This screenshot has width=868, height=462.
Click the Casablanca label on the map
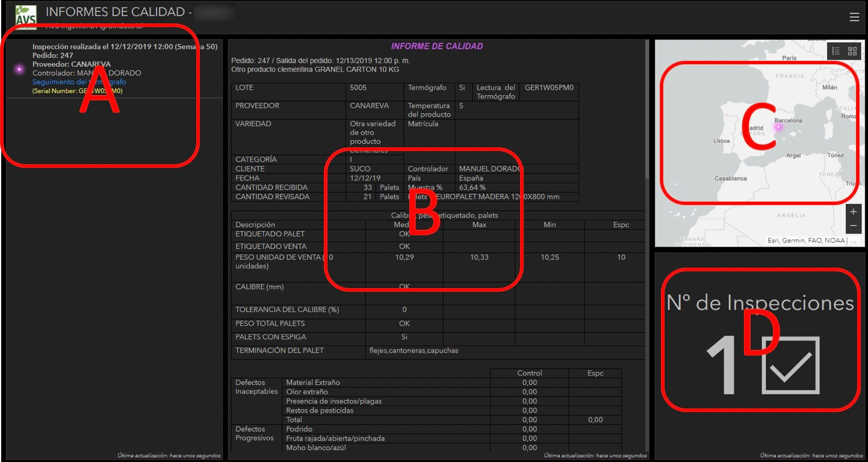point(730,179)
